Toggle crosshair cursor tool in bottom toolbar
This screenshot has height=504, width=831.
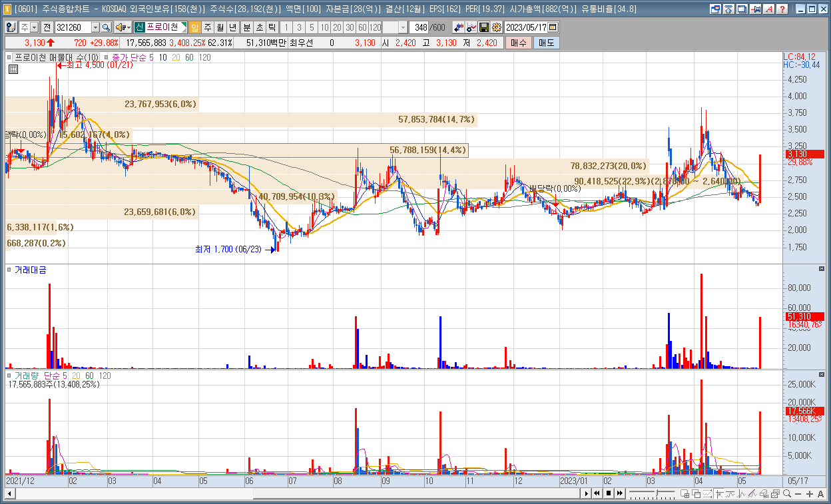[x=720, y=493]
